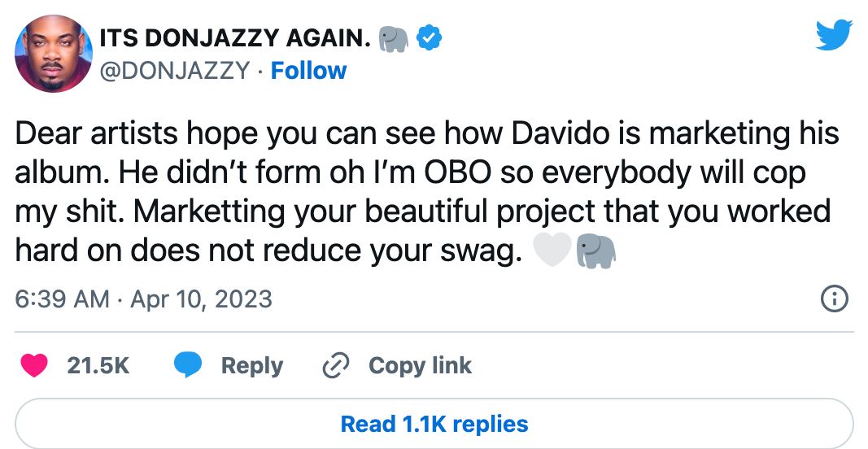Image resolution: width=868 pixels, height=449 pixels.
Task: Click the copy link chain icon
Action: click(x=335, y=366)
